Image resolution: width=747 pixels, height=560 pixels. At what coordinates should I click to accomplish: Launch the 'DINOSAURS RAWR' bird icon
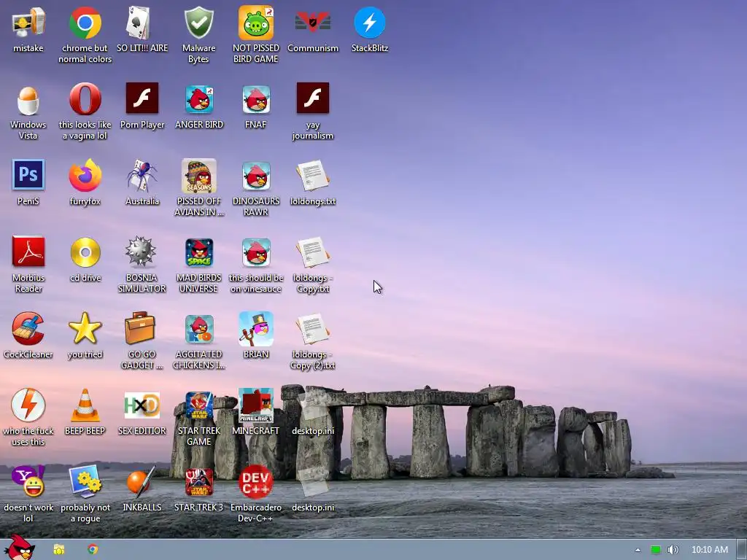pyautogui.click(x=256, y=189)
